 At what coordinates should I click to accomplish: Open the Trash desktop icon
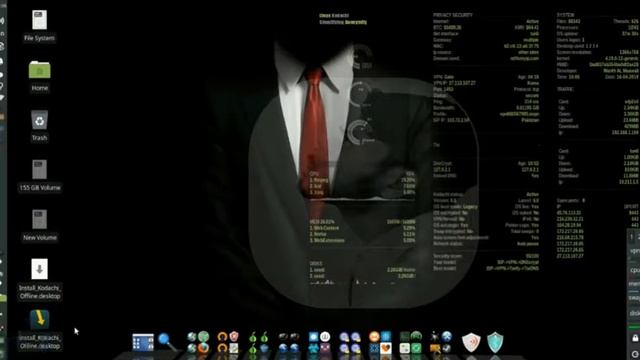[x=40, y=120]
